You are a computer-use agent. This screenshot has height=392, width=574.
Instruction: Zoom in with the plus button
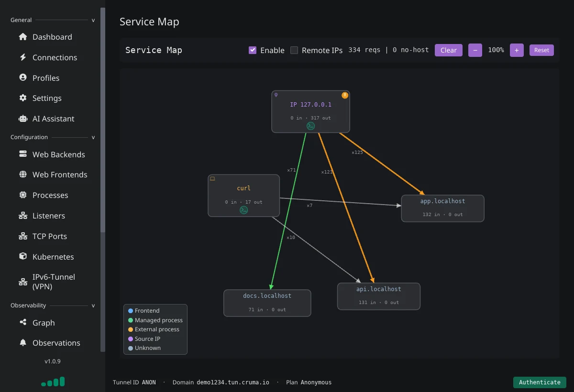coord(517,50)
